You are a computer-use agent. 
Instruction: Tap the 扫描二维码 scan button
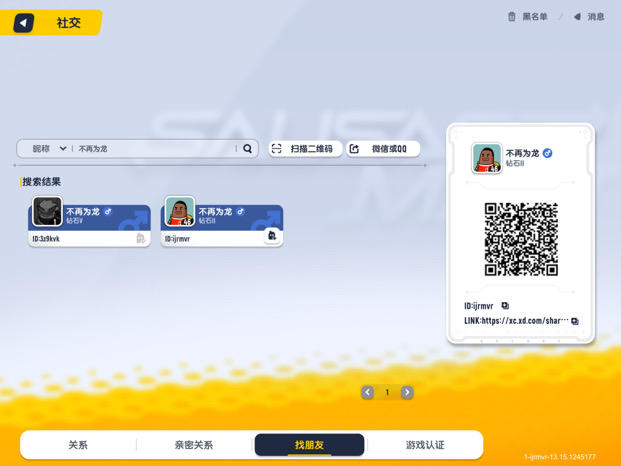pos(305,149)
